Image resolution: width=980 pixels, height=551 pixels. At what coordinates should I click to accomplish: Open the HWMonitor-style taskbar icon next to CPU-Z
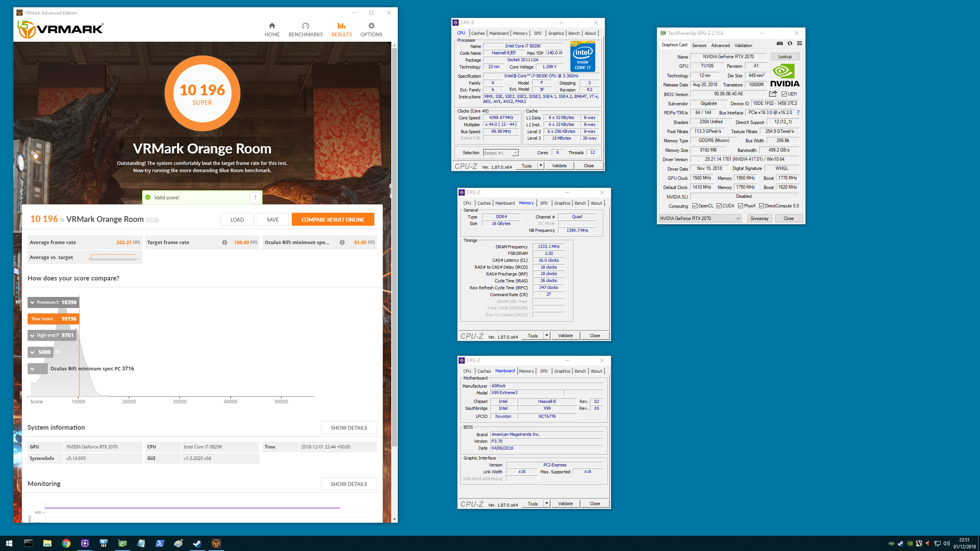103,543
